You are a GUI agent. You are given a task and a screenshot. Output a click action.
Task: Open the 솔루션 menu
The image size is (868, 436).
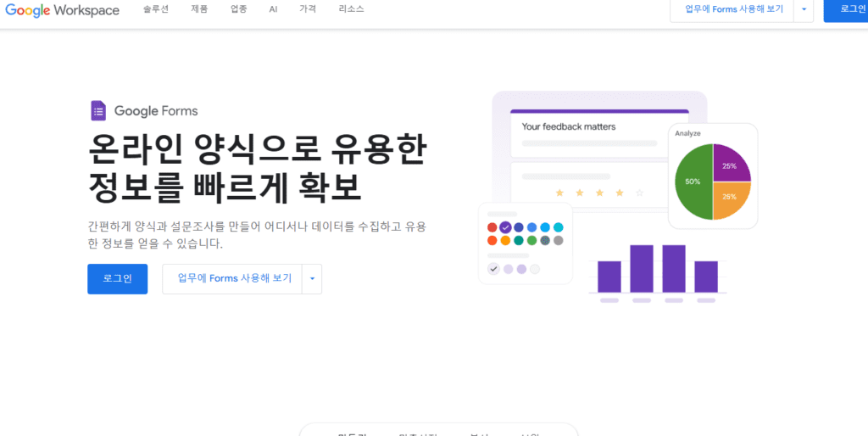(x=156, y=9)
